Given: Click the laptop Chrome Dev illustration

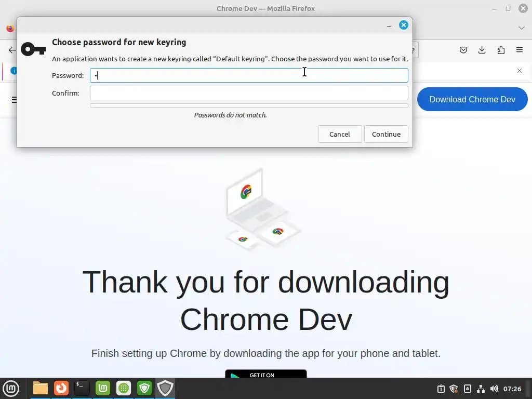Looking at the screenshot, I should [x=263, y=209].
